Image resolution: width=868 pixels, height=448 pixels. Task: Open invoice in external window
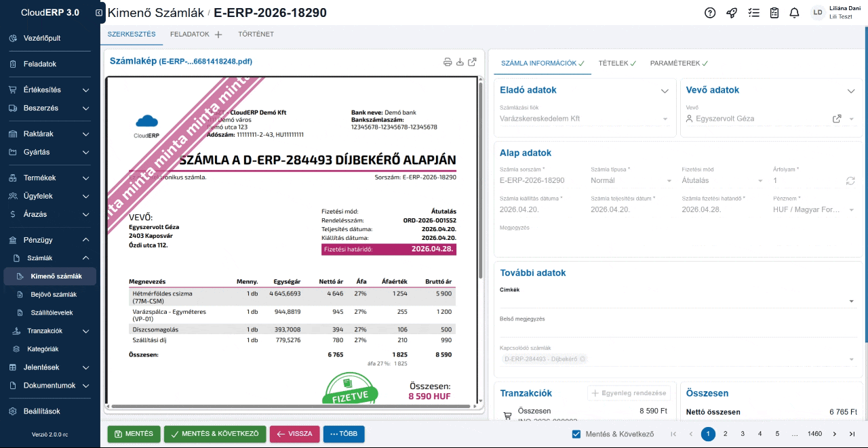pos(473,62)
